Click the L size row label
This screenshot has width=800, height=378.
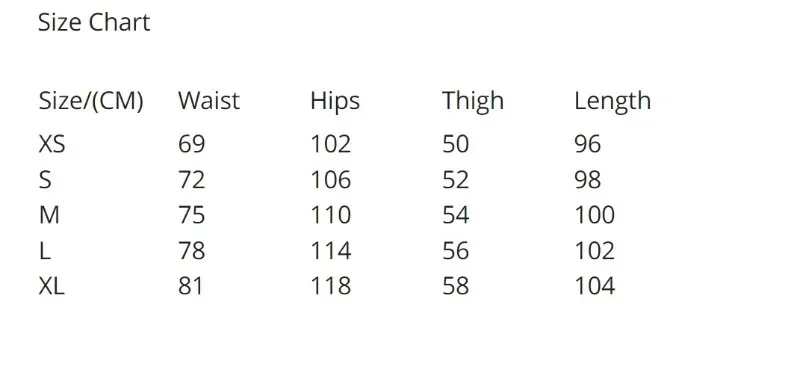coord(44,251)
